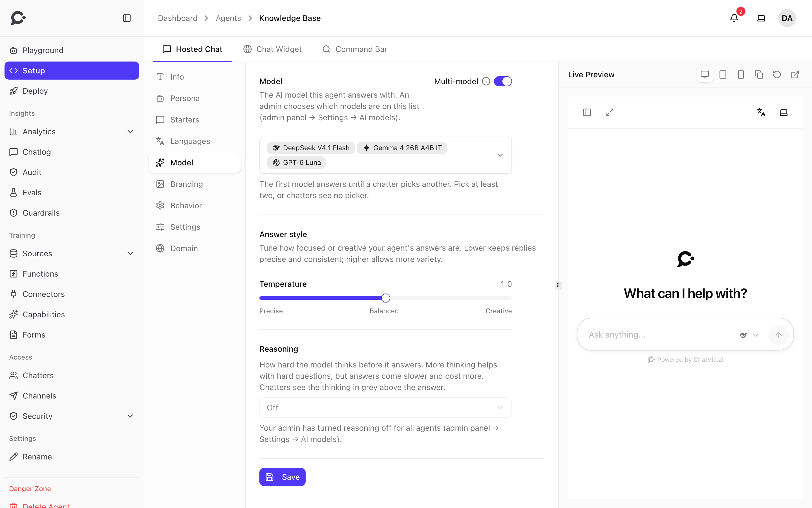This screenshot has height=508, width=812.
Task: Expand the Analytics sidebar section
Action: 130,131
